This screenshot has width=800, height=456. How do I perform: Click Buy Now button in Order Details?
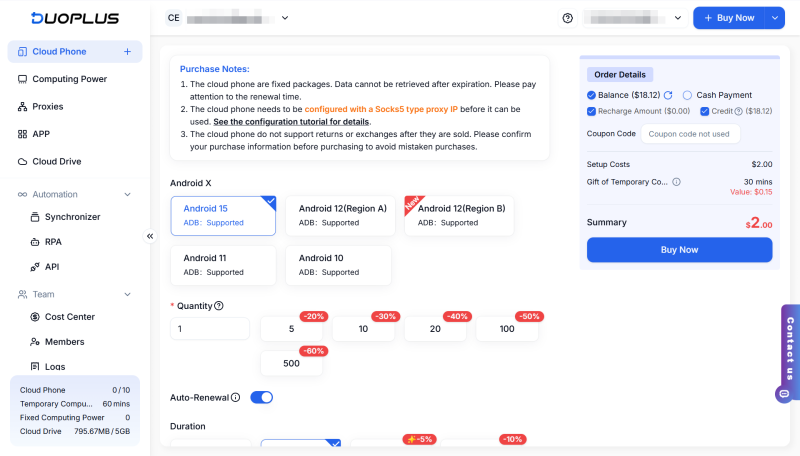(x=679, y=250)
